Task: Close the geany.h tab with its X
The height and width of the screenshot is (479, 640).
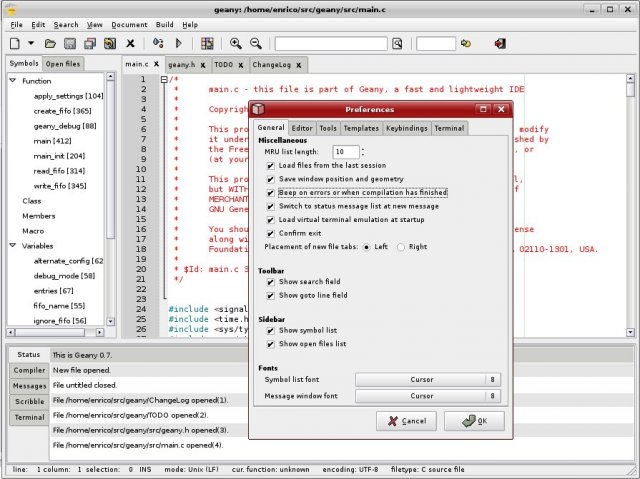Action: point(202,65)
